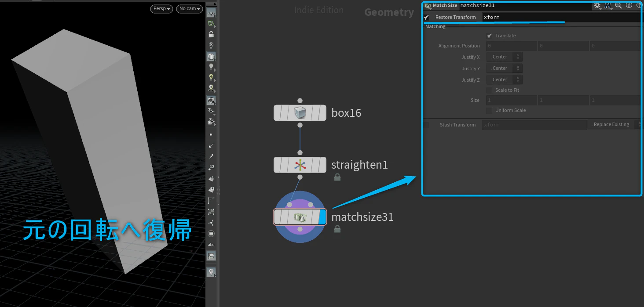Screen dimensions: 644x307
Task: Open the gear menu in parameter header
Action: (x=597, y=5)
